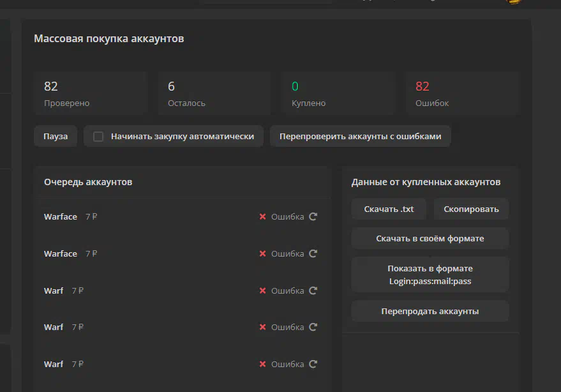Click Ошибка status on the second Warface row

288,253
